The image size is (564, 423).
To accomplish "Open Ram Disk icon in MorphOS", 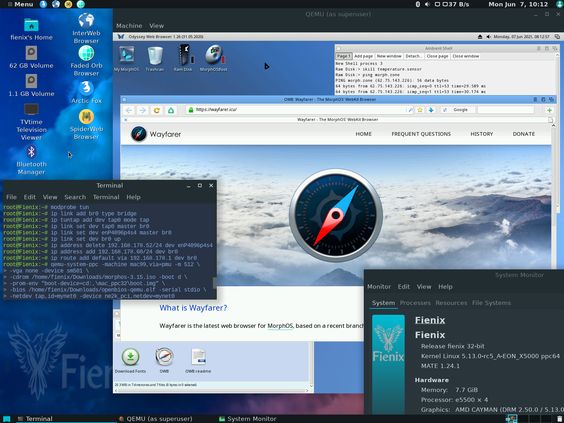I will point(184,55).
